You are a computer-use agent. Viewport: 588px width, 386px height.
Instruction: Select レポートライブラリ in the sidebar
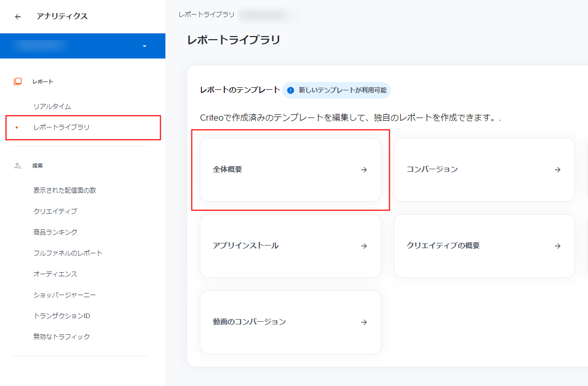(x=61, y=127)
